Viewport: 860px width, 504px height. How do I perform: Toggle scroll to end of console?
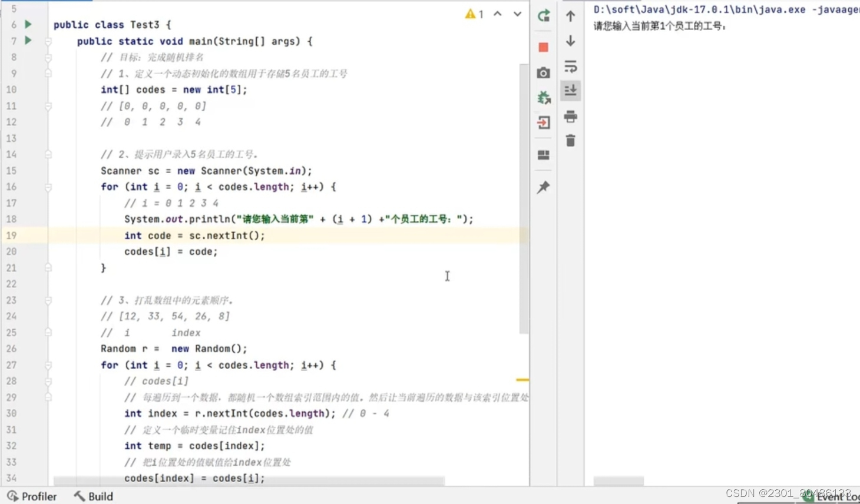tap(570, 91)
